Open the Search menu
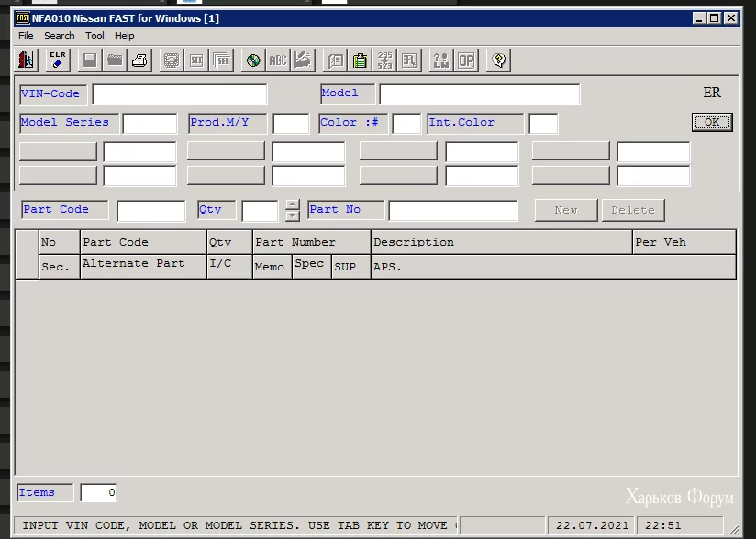The height and width of the screenshot is (539, 756). (x=60, y=36)
